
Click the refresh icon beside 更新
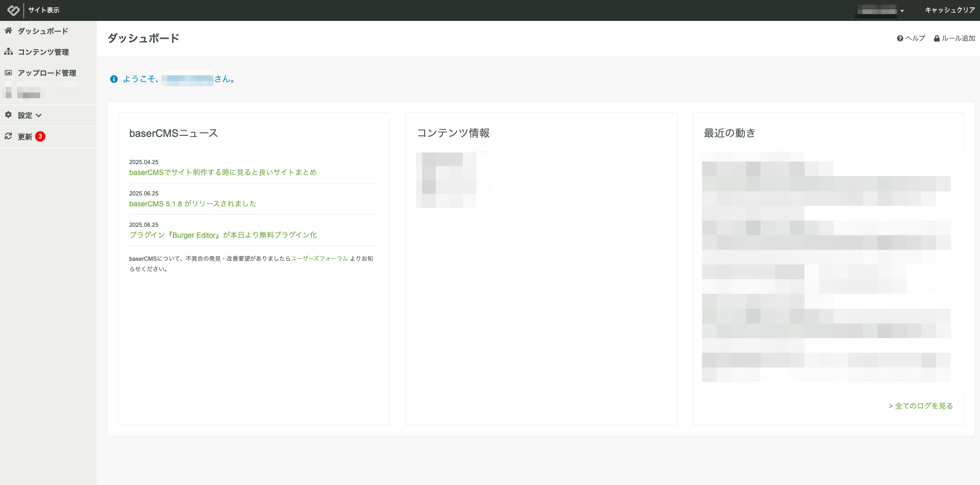(8, 136)
